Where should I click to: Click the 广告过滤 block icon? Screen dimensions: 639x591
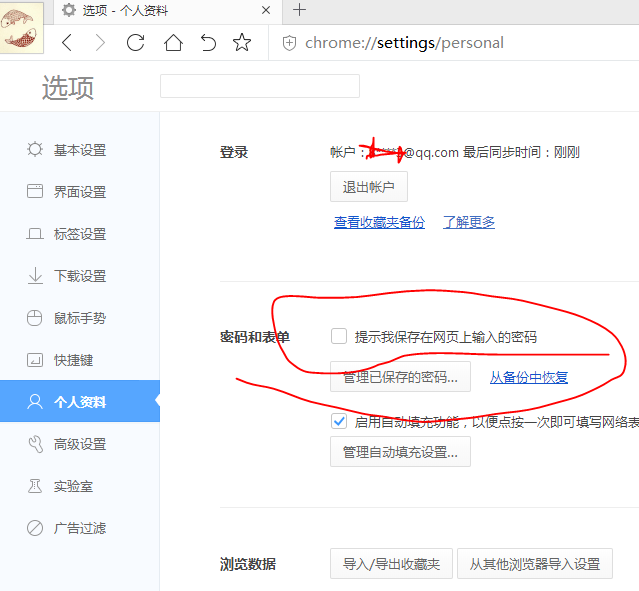[35, 528]
